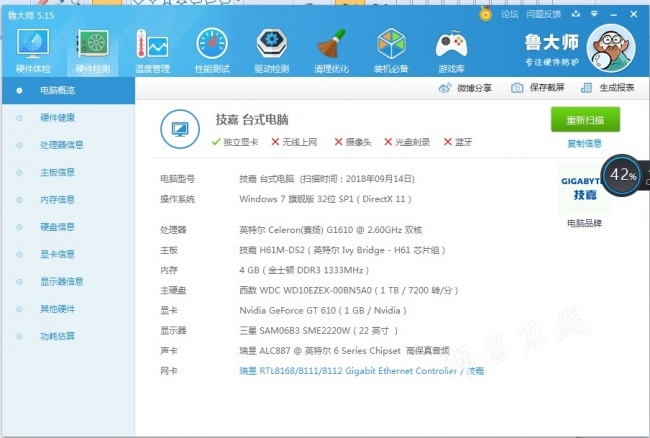Click the 42% floating gauge widget
This screenshot has width=650, height=438.
click(x=621, y=175)
